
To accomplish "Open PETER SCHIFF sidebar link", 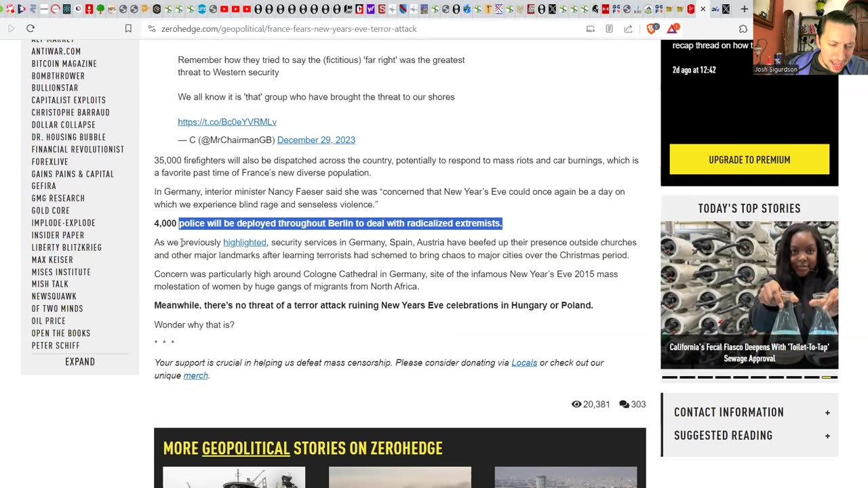I will [x=56, y=345].
